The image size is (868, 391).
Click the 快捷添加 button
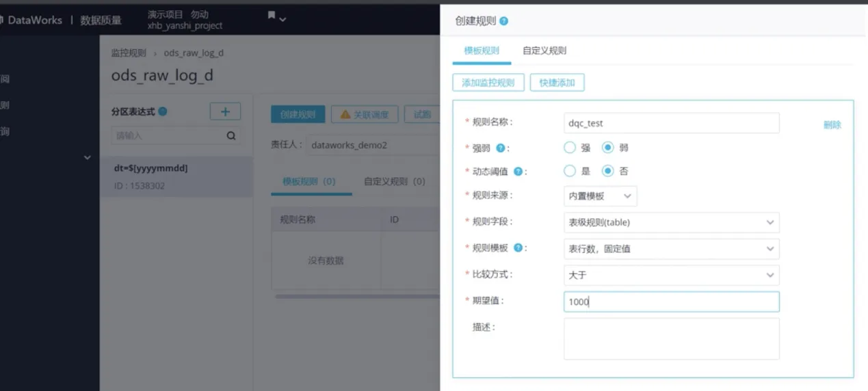click(557, 83)
